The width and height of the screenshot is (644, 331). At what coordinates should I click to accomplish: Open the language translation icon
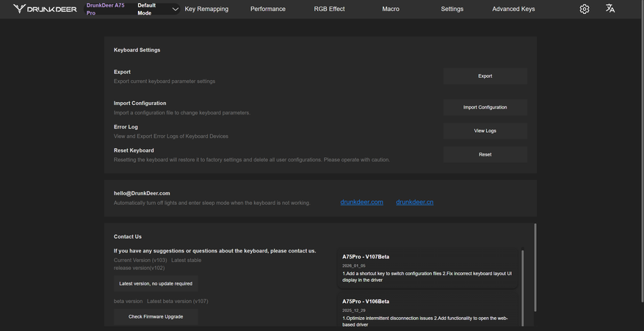[x=610, y=9]
